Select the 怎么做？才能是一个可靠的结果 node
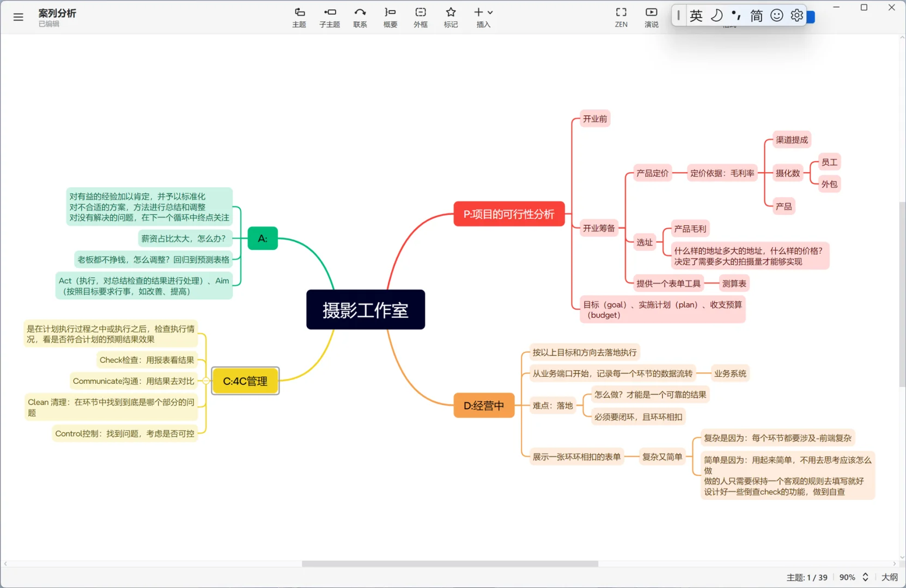This screenshot has height=588, width=906. (x=650, y=395)
